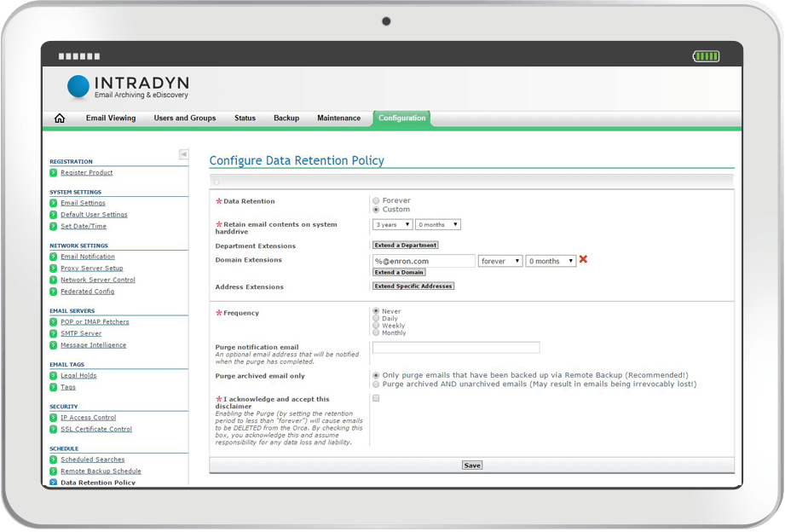This screenshot has width=785, height=532.
Task: Click the Save button
Action: coord(471,465)
